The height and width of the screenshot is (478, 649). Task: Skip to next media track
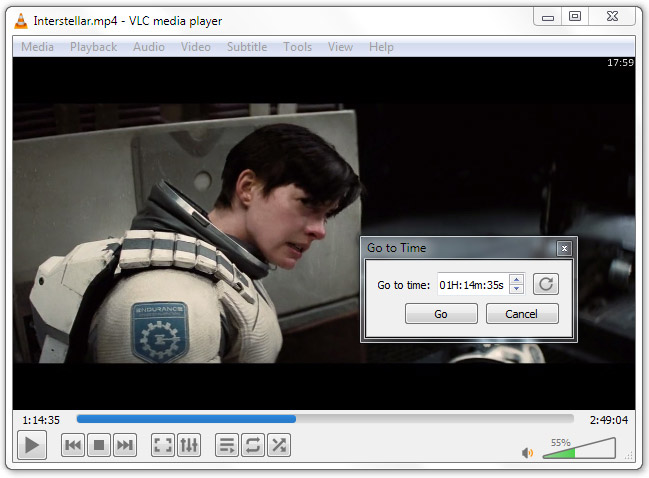125,446
